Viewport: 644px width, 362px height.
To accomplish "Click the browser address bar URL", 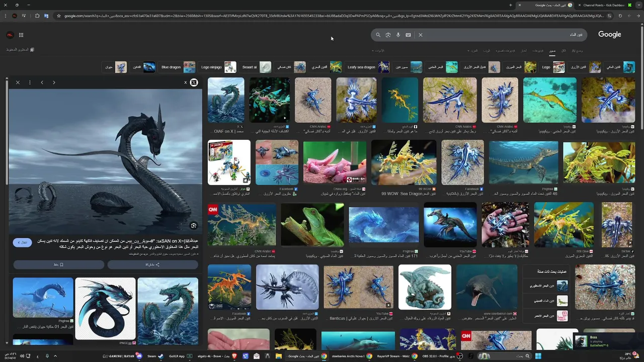I will coord(334,16).
